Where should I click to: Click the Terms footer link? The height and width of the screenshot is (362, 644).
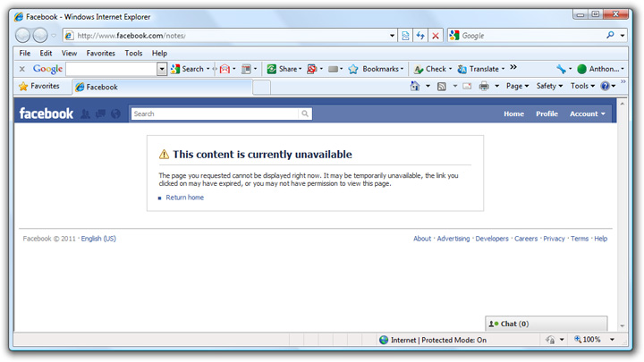click(580, 239)
